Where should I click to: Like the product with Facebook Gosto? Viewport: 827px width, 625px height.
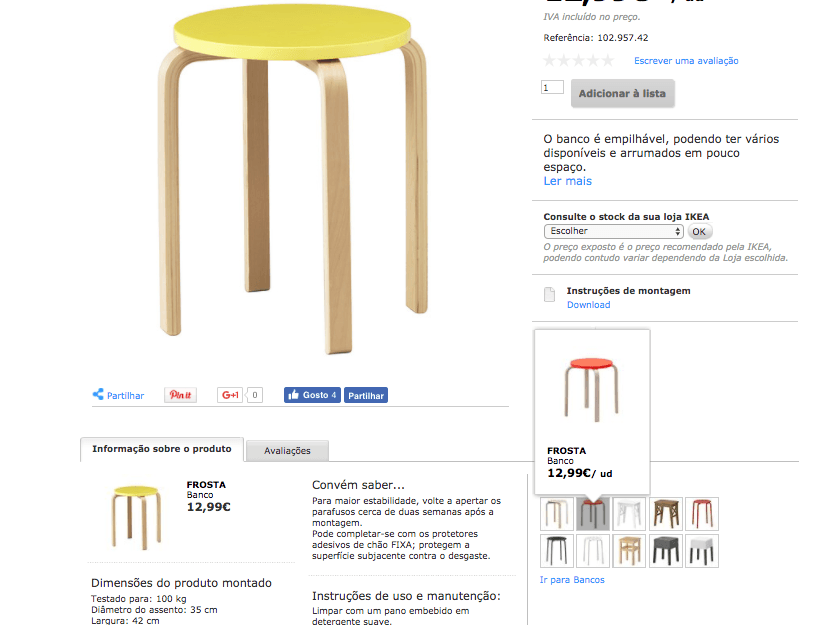tap(312, 395)
